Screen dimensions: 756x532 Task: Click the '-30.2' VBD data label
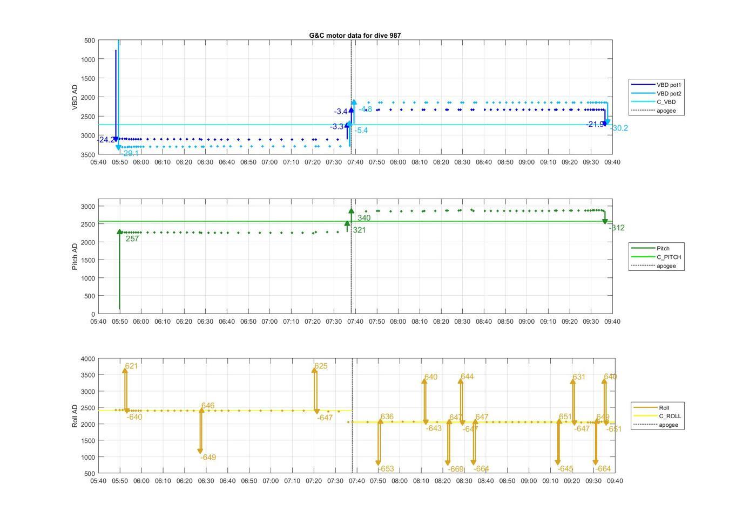click(619, 128)
